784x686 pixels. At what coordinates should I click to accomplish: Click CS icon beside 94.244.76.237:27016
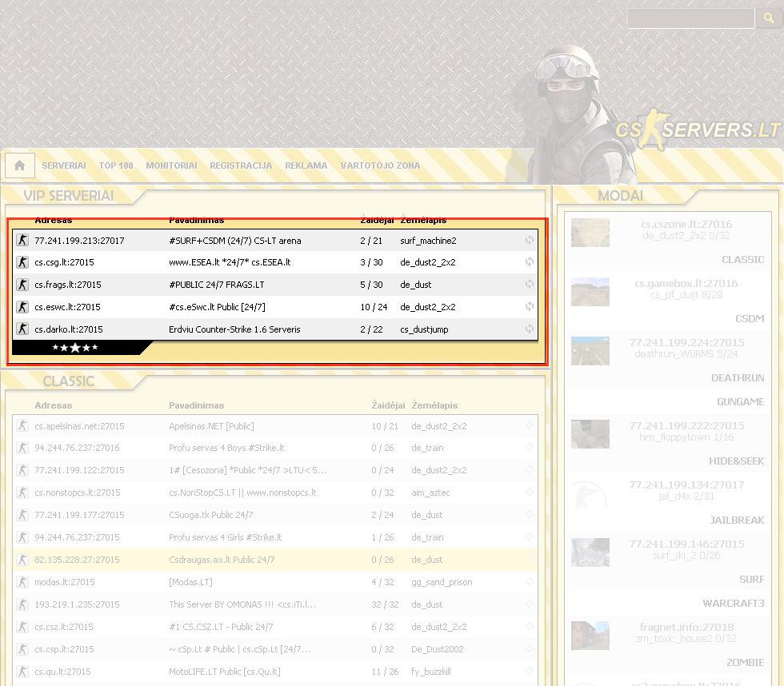[22, 448]
